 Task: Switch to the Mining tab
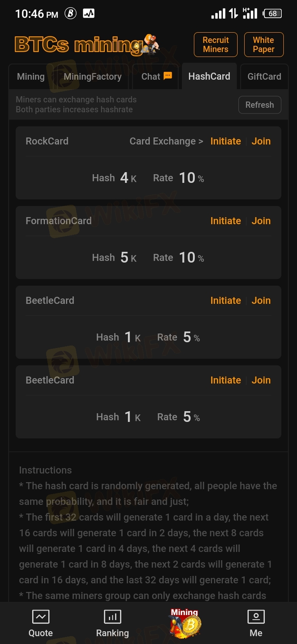31,76
